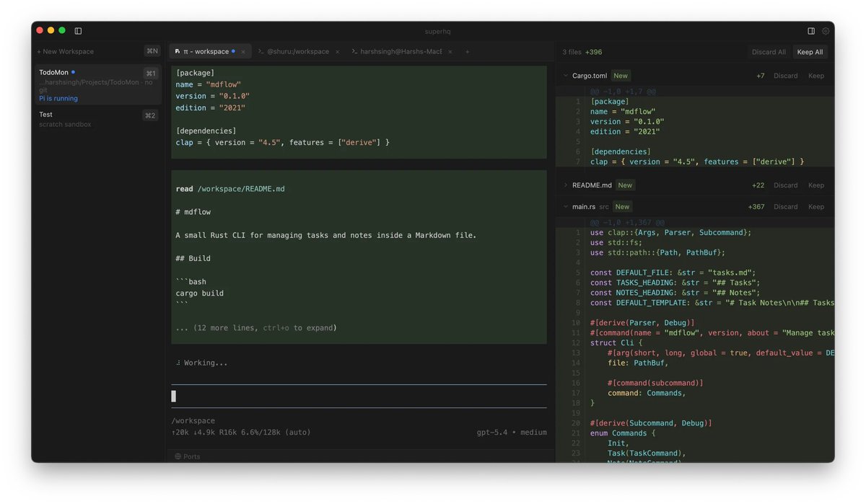The image size is (866, 504).
Task: Keep the main.rs changes
Action: point(816,207)
